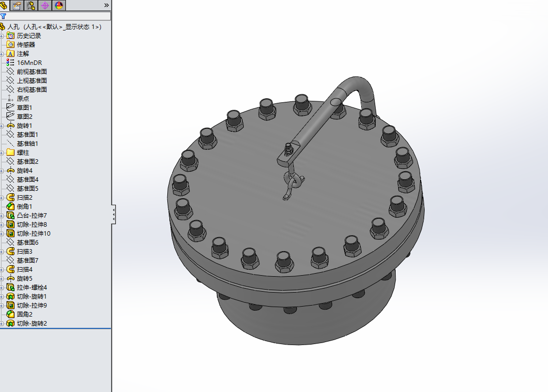The image size is (548, 392).
Task: Click the 16MnDR material icon
Action: coord(10,62)
